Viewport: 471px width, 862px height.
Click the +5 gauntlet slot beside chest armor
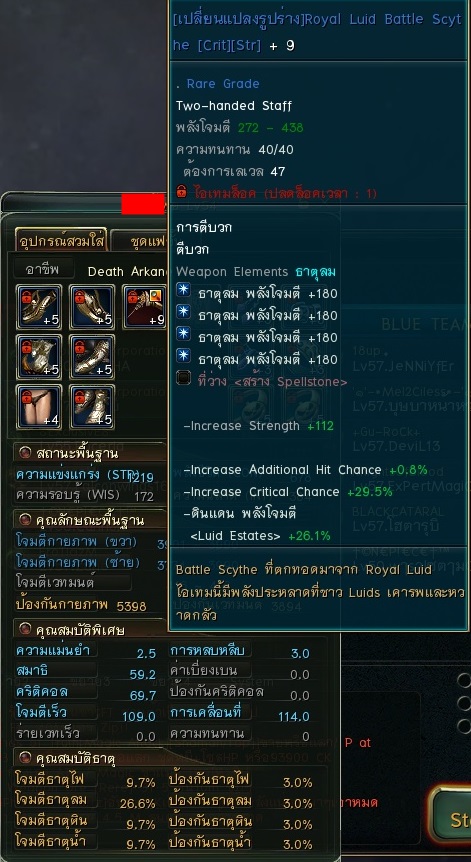point(92,357)
